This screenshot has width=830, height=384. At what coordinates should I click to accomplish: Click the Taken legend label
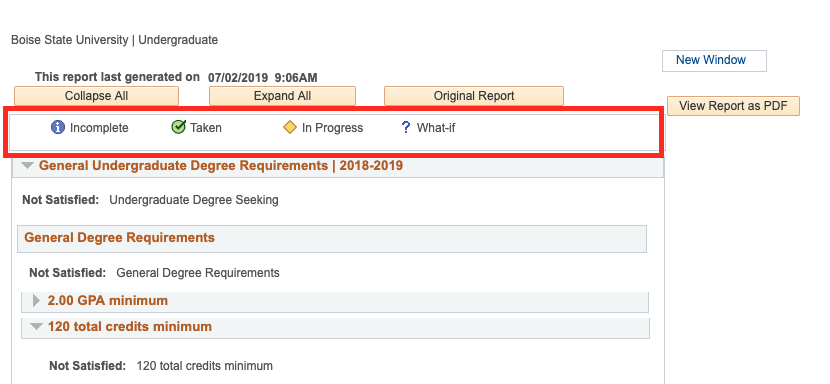[206, 128]
